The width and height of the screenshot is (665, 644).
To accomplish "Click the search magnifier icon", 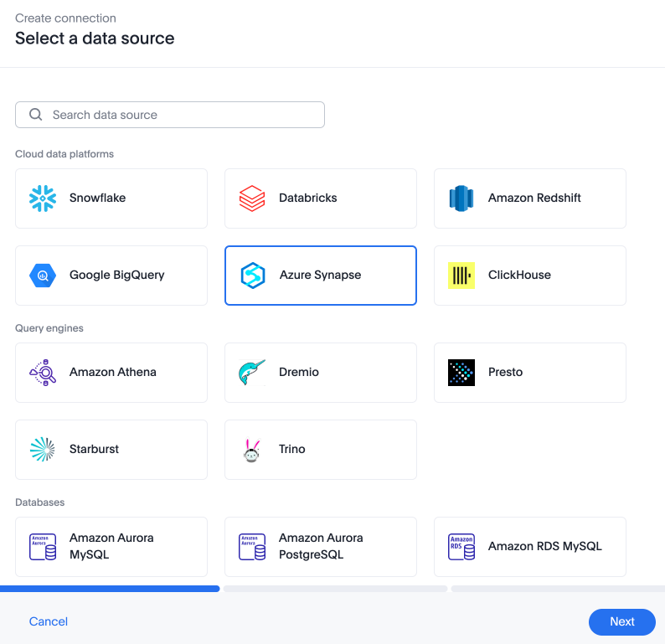I will (36, 115).
